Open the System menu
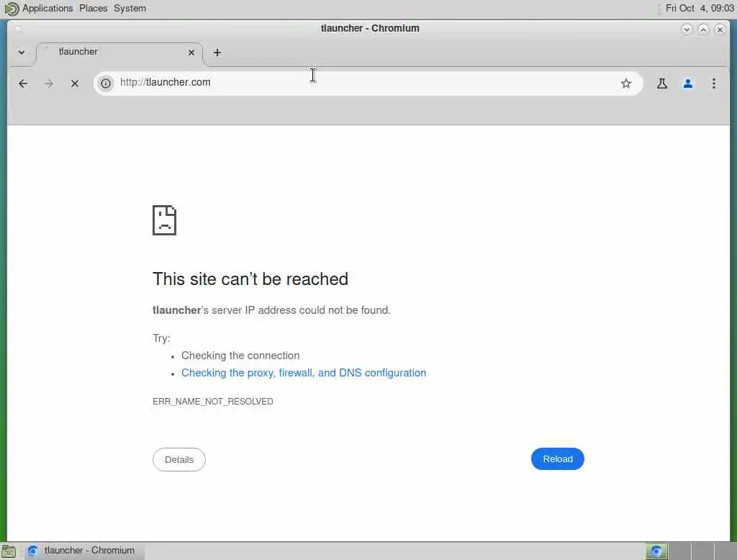The width and height of the screenshot is (737, 560). coord(130,9)
